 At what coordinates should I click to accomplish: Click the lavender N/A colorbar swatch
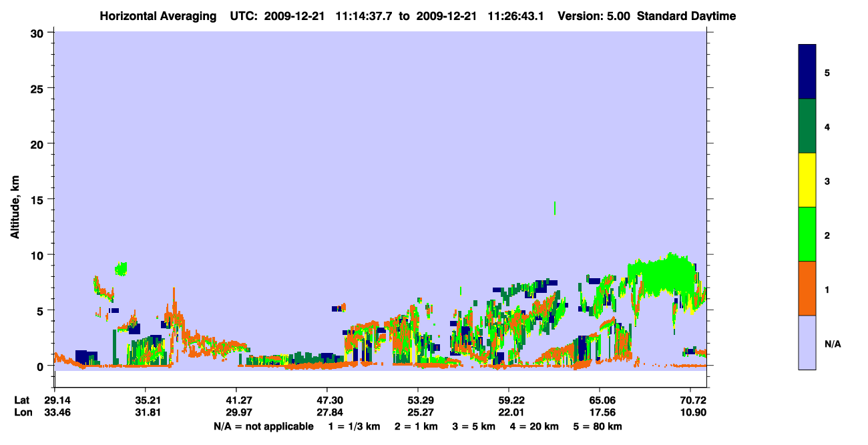tap(807, 342)
